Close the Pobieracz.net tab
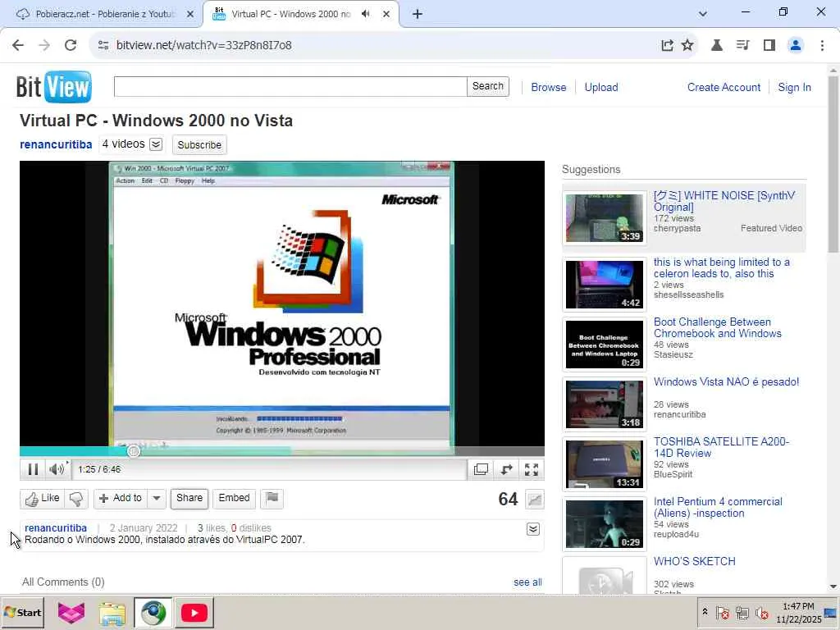This screenshot has width=840, height=630. [x=189, y=14]
